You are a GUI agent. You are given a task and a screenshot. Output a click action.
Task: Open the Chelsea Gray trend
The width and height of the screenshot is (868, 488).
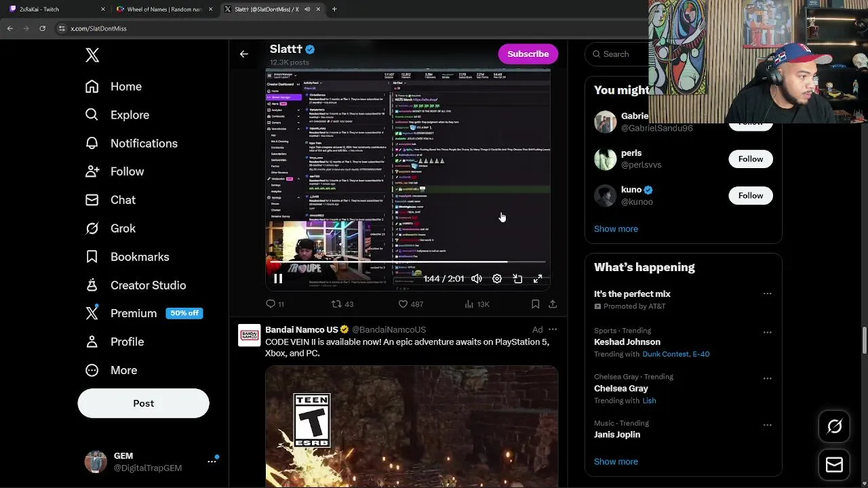point(621,388)
